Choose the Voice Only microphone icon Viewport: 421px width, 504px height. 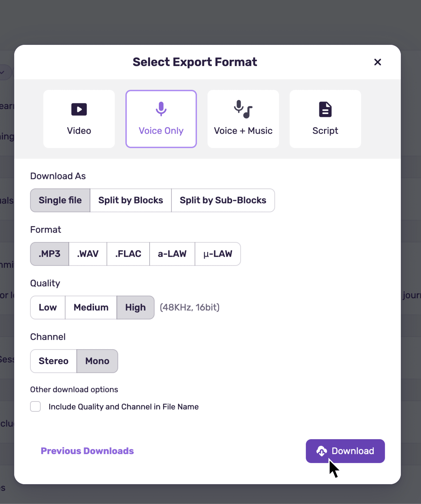click(161, 109)
